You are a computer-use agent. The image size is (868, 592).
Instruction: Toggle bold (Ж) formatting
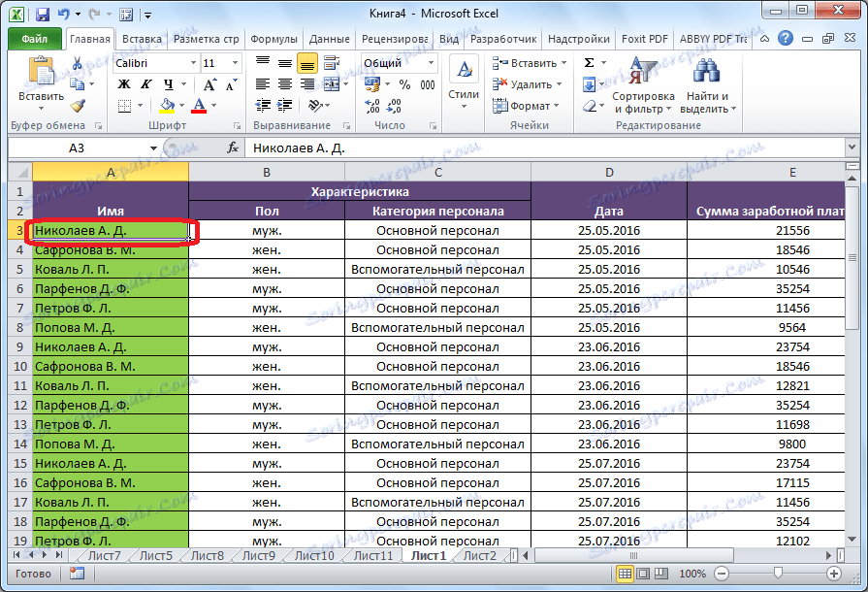click(x=124, y=84)
